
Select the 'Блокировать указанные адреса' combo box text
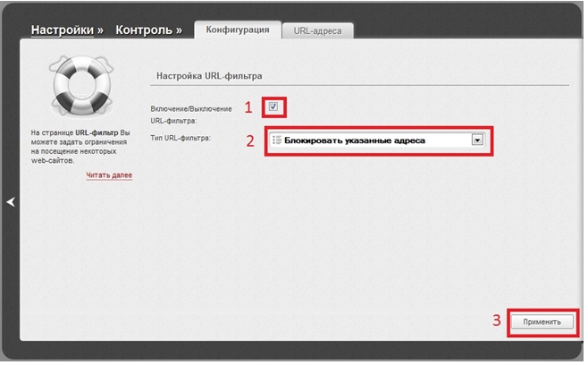pos(354,140)
